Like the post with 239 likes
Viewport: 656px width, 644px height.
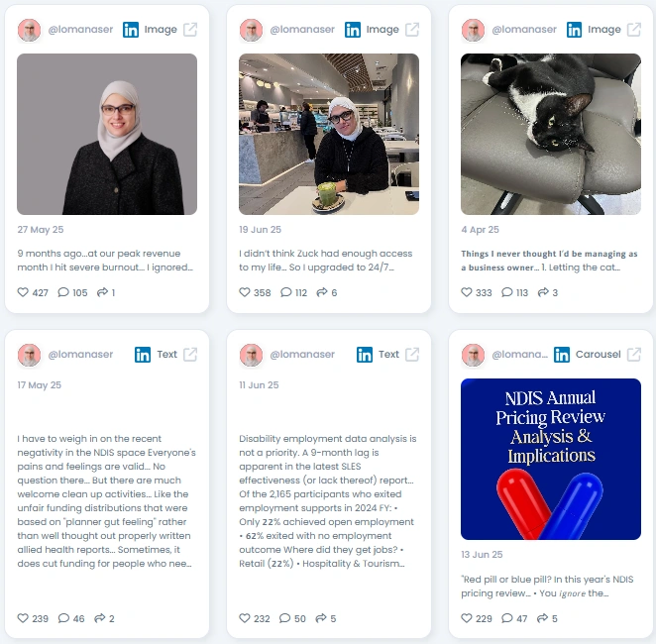(23, 617)
